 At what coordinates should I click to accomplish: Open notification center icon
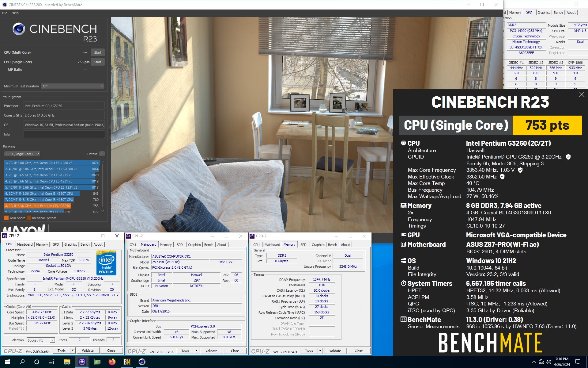[x=578, y=362]
